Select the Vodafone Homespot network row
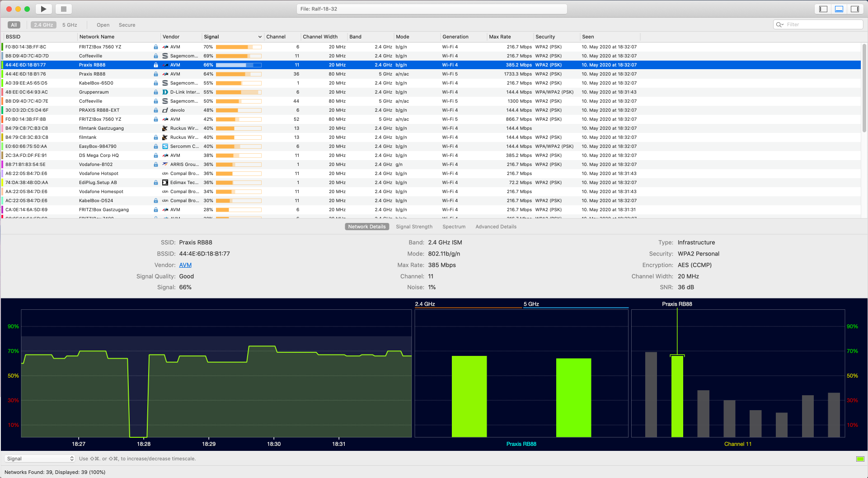The image size is (868, 478). pyautogui.click(x=432, y=192)
